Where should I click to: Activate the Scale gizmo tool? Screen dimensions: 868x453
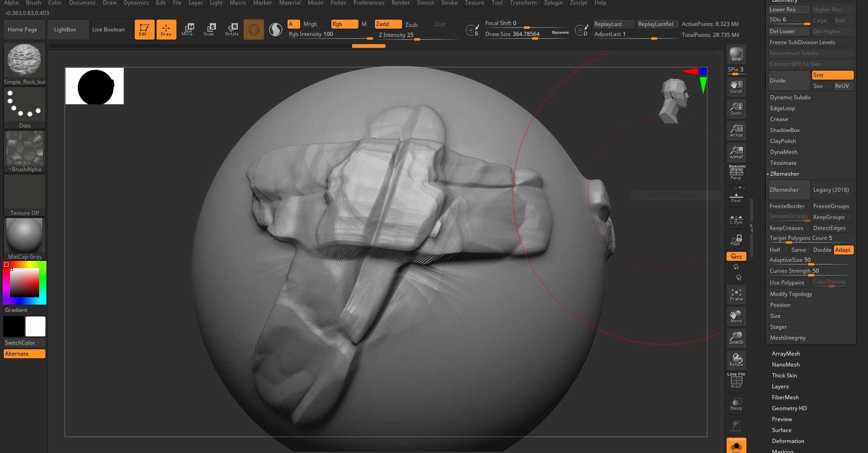pos(209,30)
